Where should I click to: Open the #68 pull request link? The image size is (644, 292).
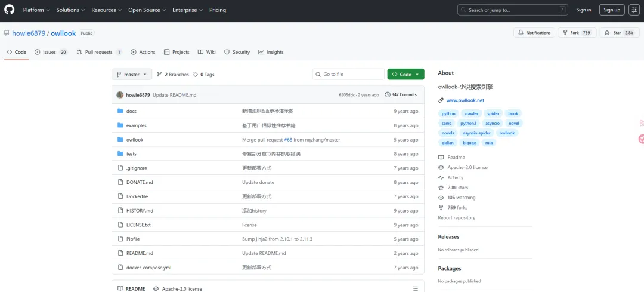pyautogui.click(x=288, y=139)
